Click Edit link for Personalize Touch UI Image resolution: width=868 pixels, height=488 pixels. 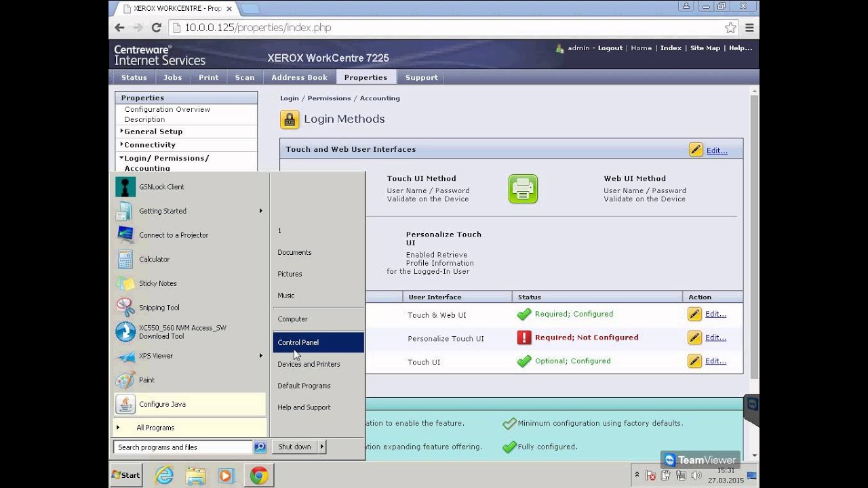click(x=715, y=338)
